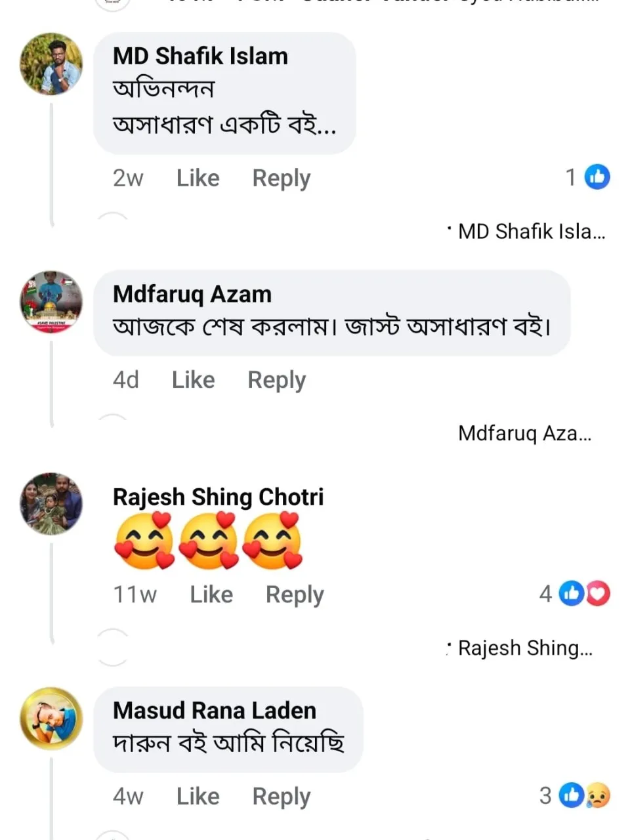The image size is (630, 840).
Task: Reply to MD Shafik Islam's comment
Action: [x=281, y=178]
